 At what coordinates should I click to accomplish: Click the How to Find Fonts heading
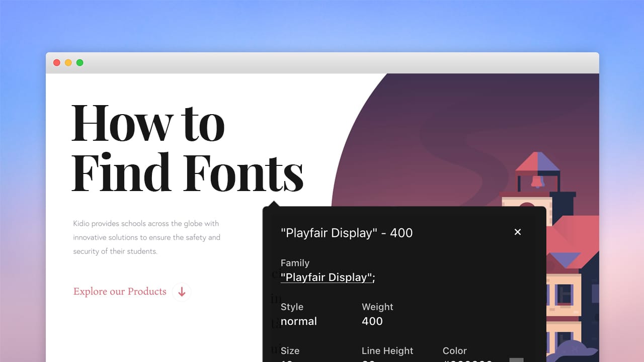(x=188, y=148)
